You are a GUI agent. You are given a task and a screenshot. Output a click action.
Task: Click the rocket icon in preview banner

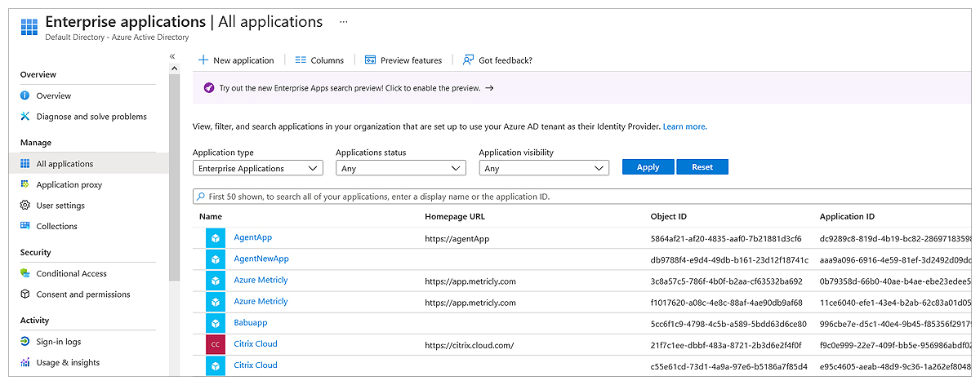click(209, 88)
